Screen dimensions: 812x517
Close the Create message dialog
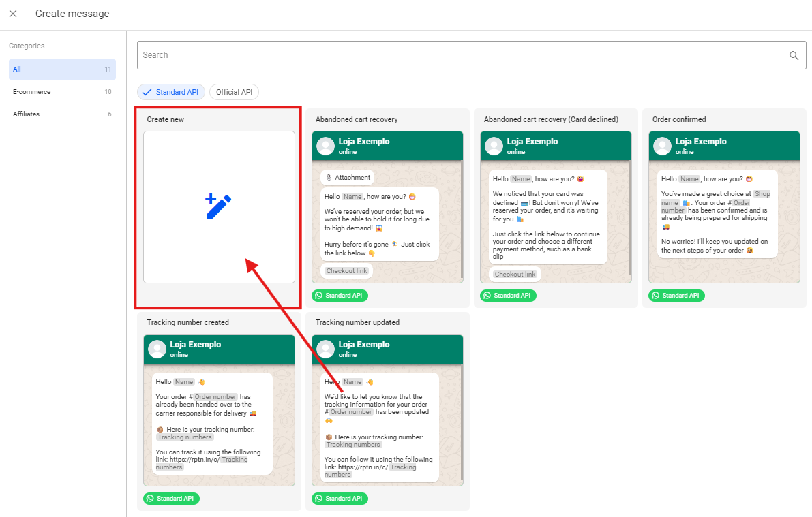(x=13, y=14)
